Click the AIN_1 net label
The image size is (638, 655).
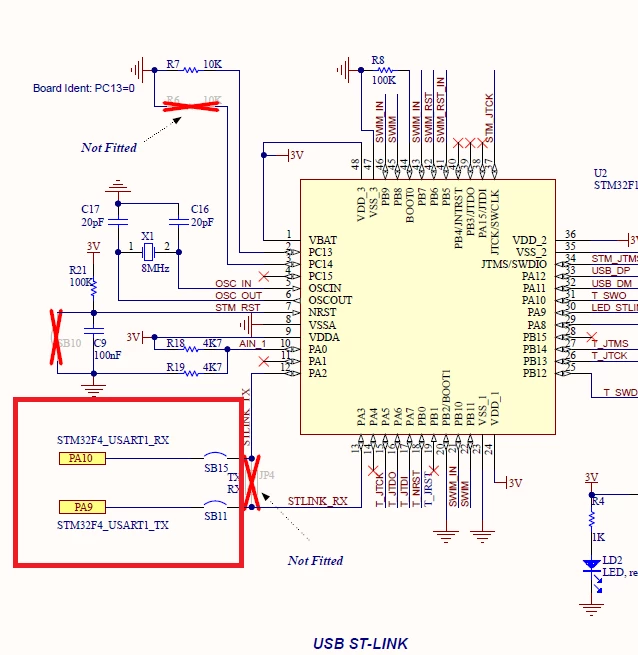(x=252, y=343)
